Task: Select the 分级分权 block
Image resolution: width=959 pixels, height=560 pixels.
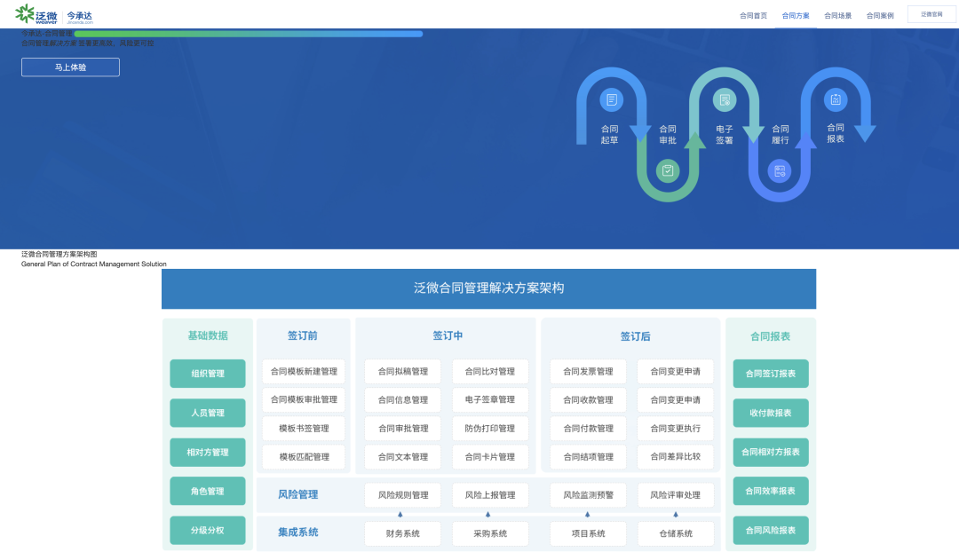Action: pyautogui.click(x=207, y=530)
